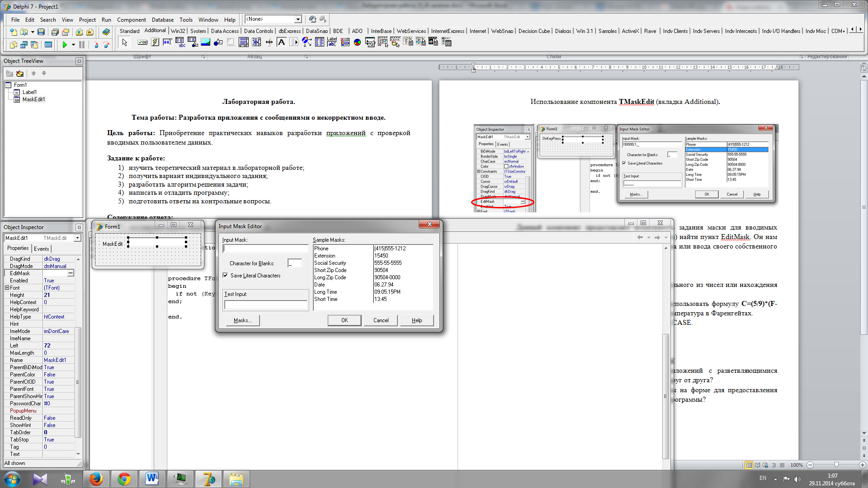Image resolution: width=868 pixels, height=488 pixels.
Task: Click the Toggle Form/Unit icon
Action: [x=34, y=45]
